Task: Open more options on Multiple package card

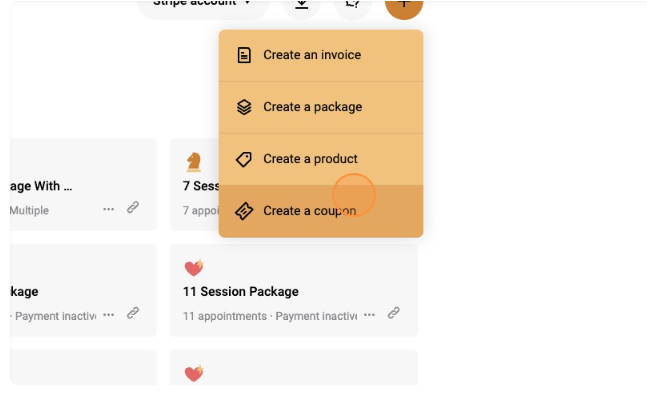Action: [x=109, y=209]
